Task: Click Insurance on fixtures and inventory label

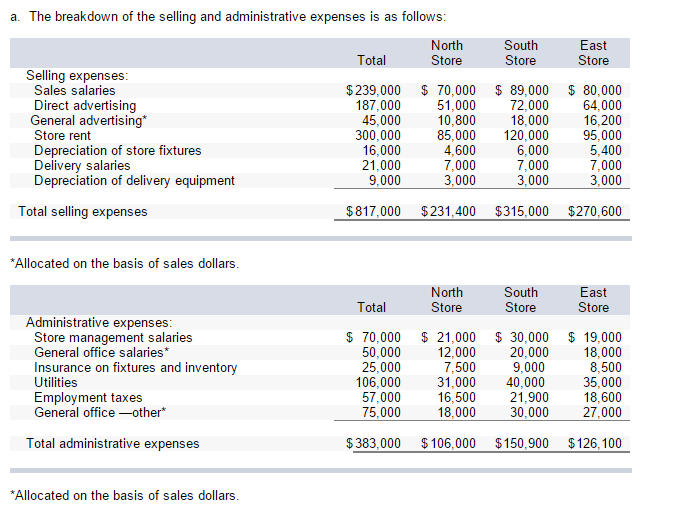Action: pyautogui.click(x=135, y=368)
